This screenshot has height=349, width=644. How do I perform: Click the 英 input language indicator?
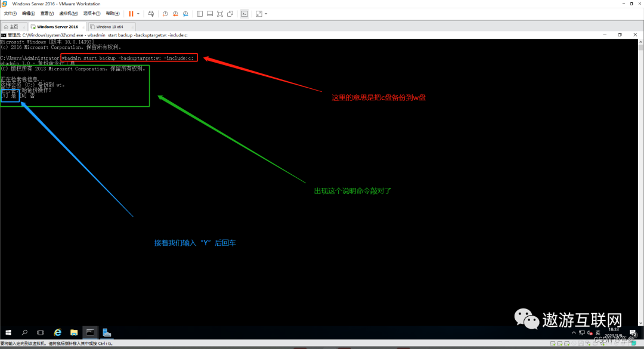click(598, 333)
